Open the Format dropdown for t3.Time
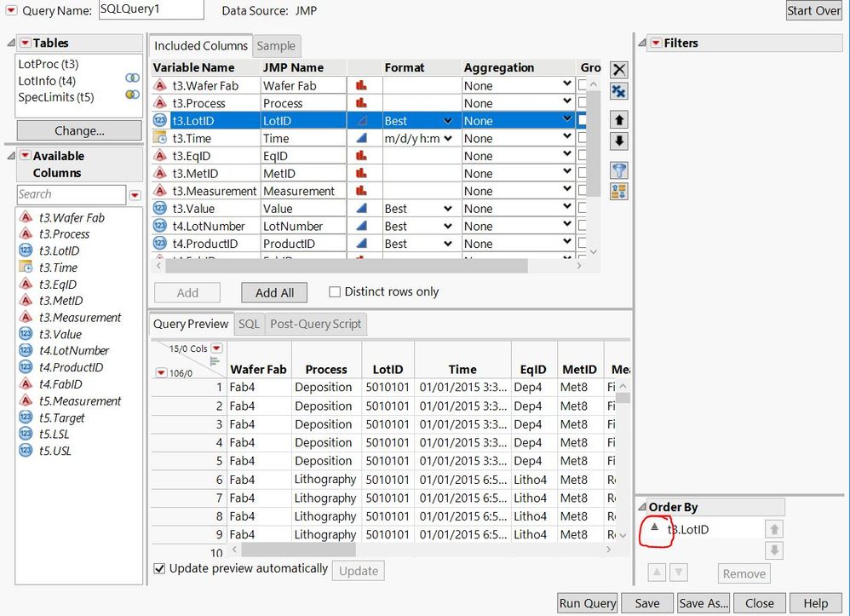The image size is (850, 616). tap(448, 138)
